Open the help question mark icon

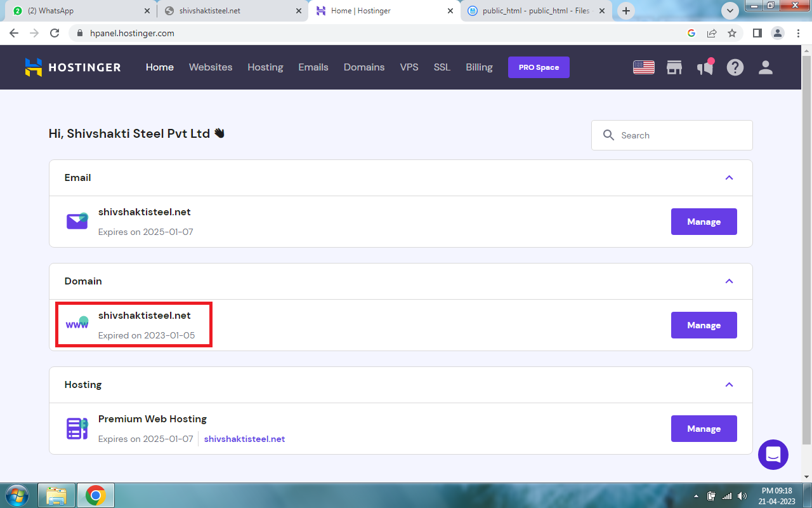[735, 67]
